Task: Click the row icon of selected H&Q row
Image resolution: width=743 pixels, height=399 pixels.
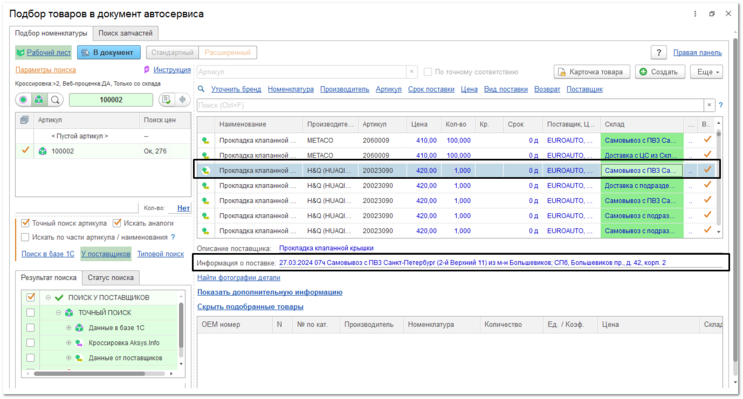Action: coord(205,171)
